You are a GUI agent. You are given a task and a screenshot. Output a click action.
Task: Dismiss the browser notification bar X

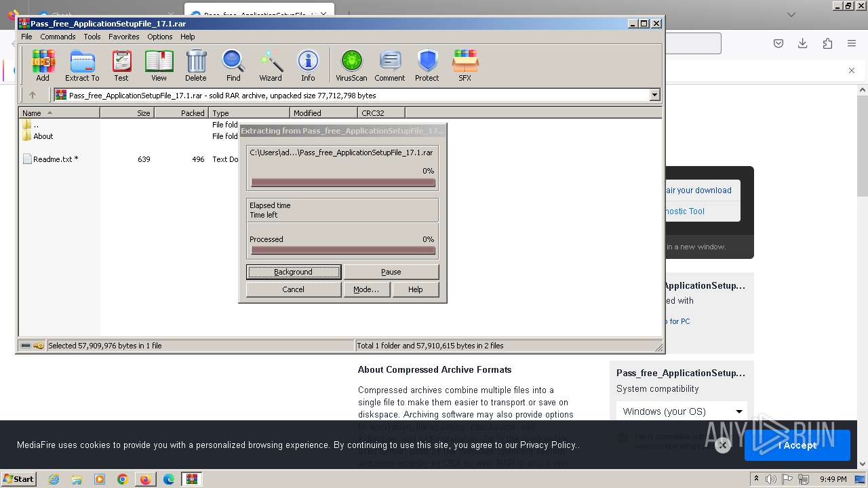[852, 70]
